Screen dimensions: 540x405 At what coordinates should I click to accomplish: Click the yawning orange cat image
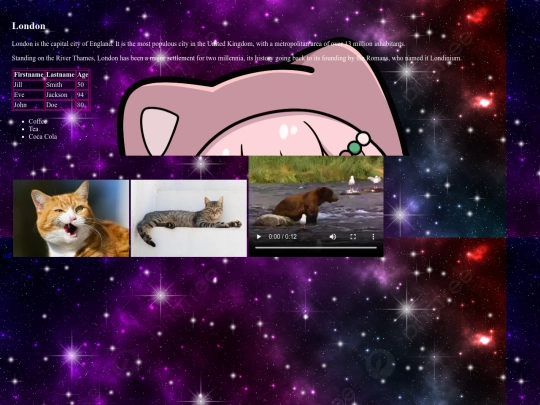71,218
